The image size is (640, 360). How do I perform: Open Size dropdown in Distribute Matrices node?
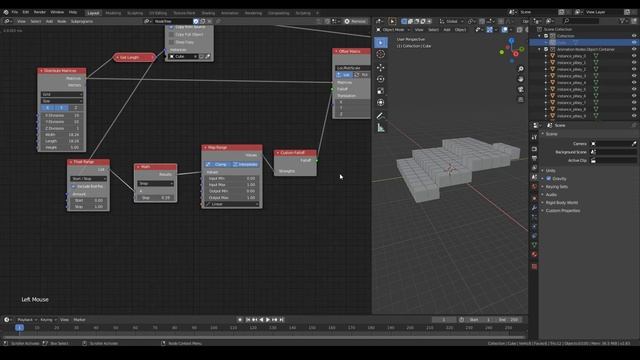(62, 101)
